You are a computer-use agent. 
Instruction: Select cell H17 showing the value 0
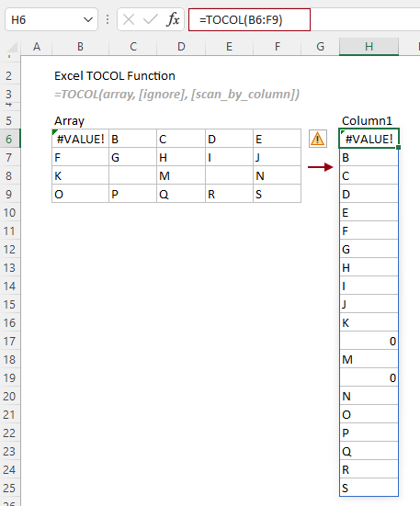click(x=369, y=341)
